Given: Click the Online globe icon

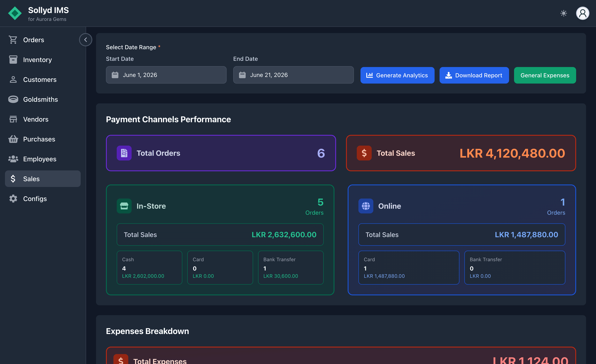Looking at the screenshot, I should pyautogui.click(x=366, y=206).
